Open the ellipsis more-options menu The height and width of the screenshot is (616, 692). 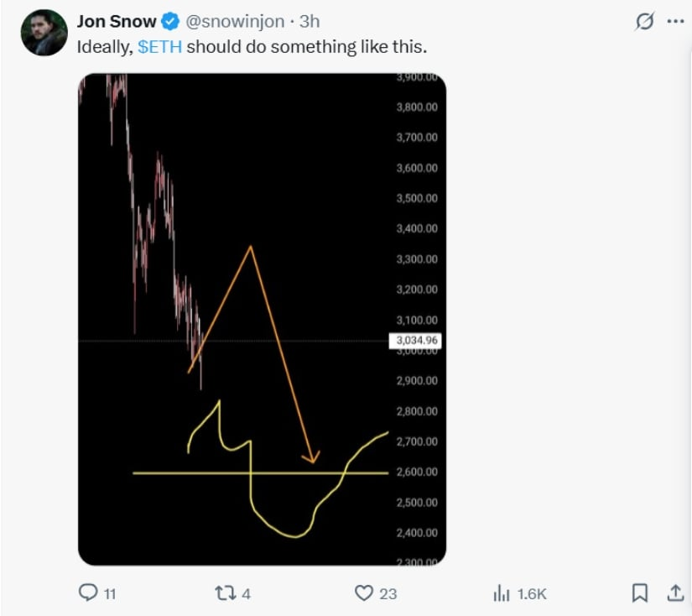coord(675,20)
